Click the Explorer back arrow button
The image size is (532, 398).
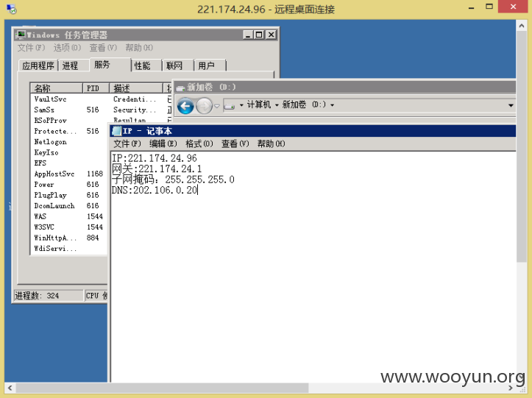[x=185, y=106]
